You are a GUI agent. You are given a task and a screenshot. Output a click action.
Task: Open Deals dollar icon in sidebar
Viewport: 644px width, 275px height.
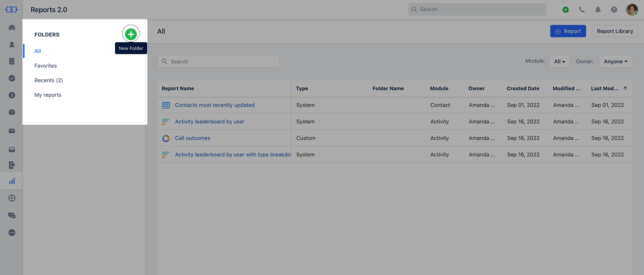pos(12,95)
